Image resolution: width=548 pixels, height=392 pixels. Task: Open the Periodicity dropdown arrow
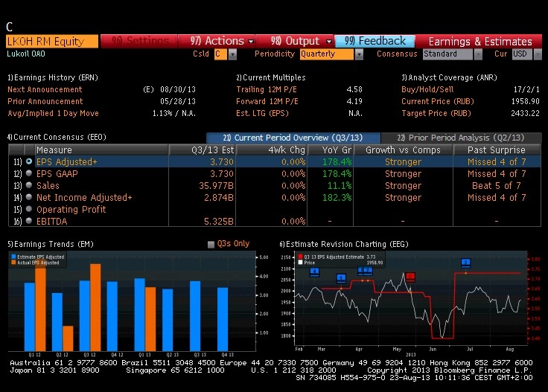click(359, 54)
